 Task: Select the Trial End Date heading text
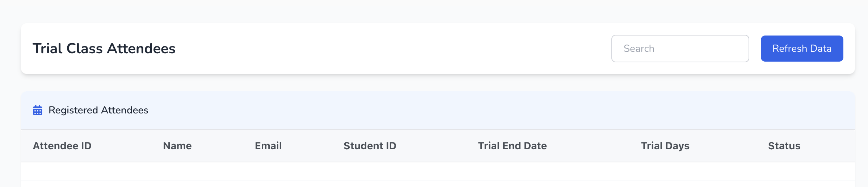tap(512, 146)
